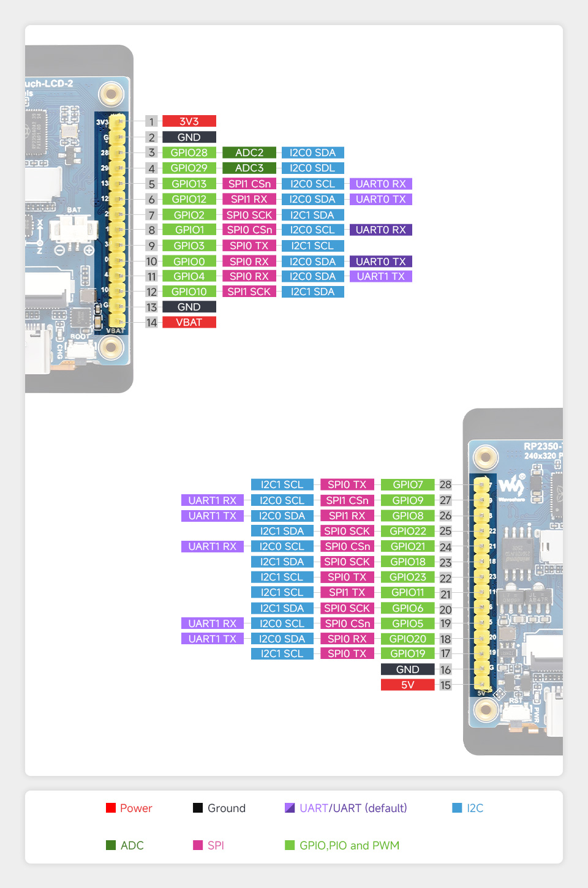Image resolution: width=588 pixels, height=888 pixels.
Task: Click pin number 1
Action: [152, 121]
